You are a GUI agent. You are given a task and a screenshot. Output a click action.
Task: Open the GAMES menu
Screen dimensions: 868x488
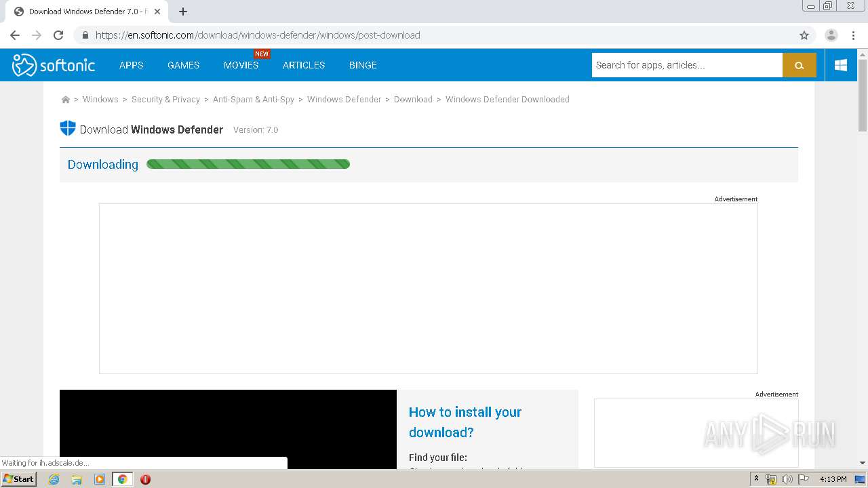tap(184, 65)
